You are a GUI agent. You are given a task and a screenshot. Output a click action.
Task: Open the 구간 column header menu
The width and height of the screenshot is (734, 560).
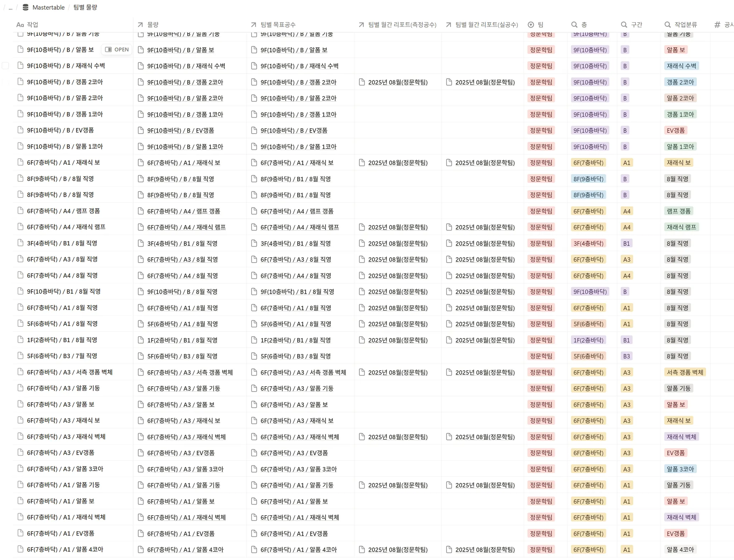(636, 25)
